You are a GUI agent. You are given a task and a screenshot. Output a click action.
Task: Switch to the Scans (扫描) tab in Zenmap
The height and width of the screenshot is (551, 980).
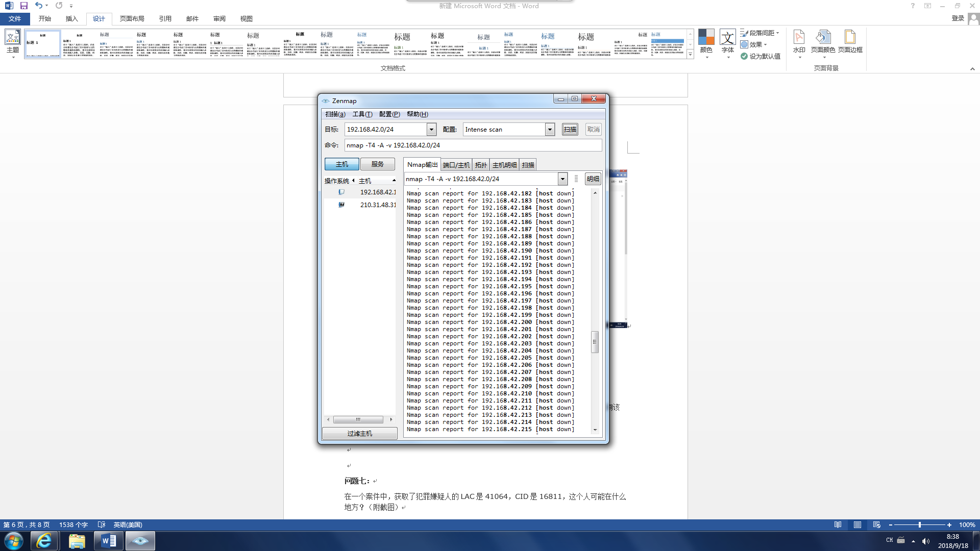(528, 165)
